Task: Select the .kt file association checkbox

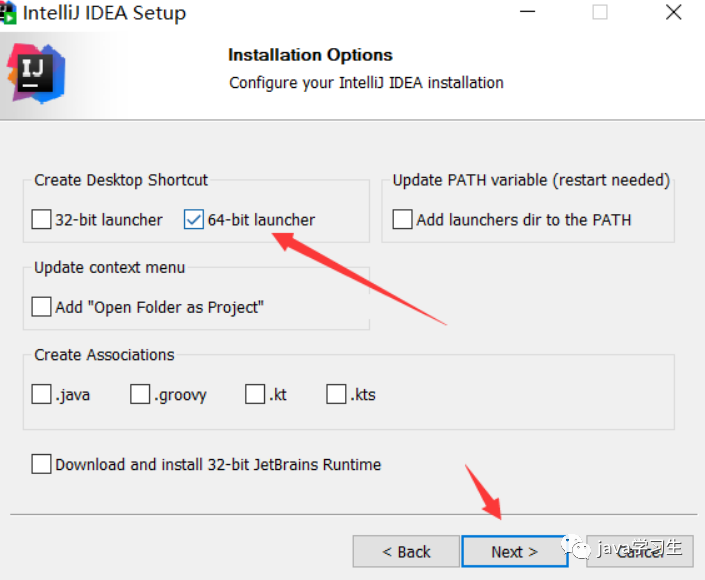Action: click(255, 394)
